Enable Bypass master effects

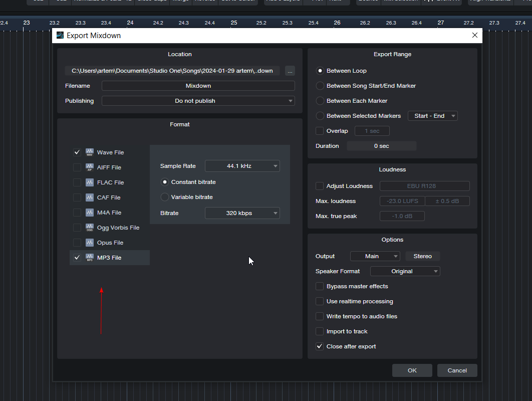tap(319, 286)
